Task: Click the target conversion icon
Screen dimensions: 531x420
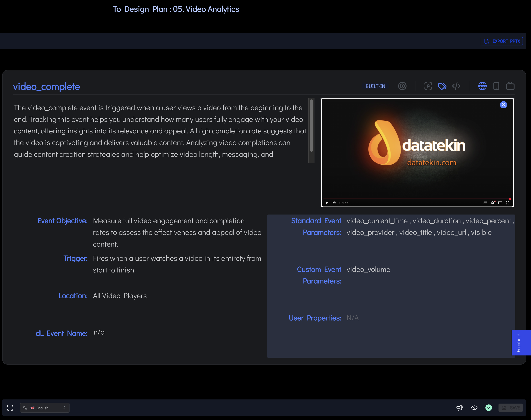Action: point(402,86)
